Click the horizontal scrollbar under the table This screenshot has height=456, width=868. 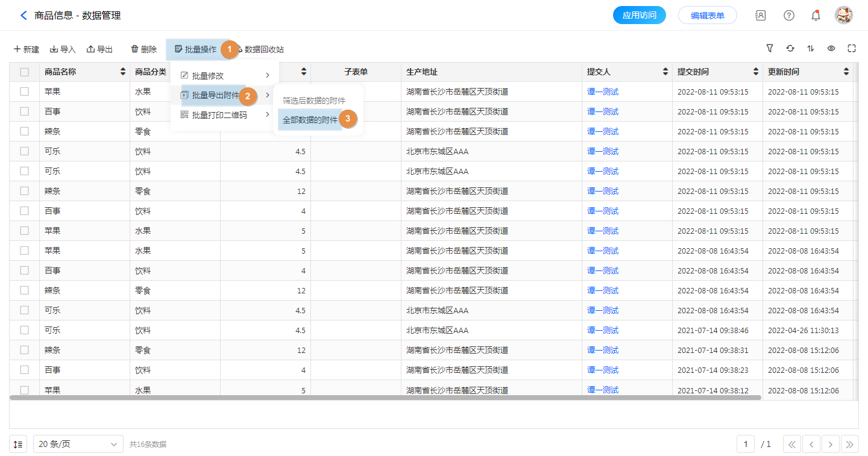[386, 398]
